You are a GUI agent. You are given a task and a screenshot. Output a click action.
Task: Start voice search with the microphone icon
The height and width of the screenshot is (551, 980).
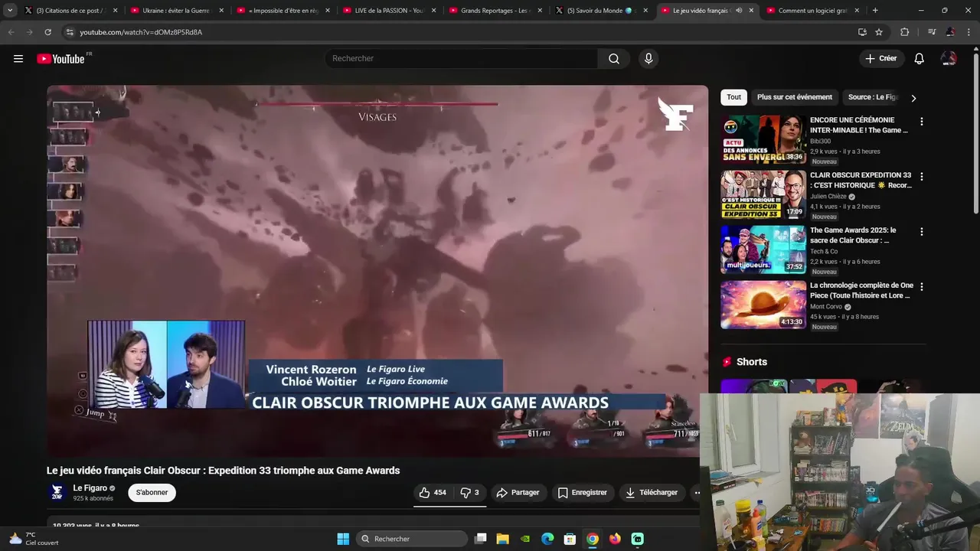(648, 59)
